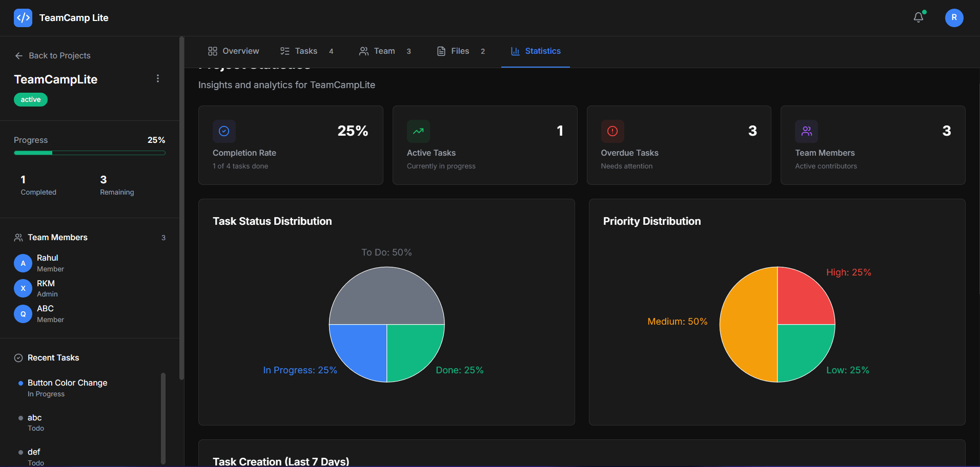The width and height of the screenshot is (980, 467).
Task: Click the Rahul member name
Action: (48, 258)
